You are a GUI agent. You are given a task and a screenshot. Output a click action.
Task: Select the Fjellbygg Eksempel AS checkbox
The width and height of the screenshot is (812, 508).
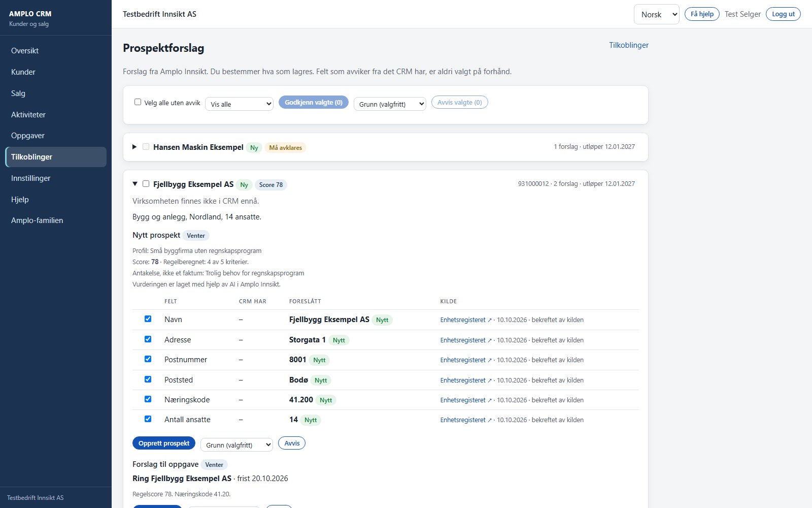(x=146, y=184)
